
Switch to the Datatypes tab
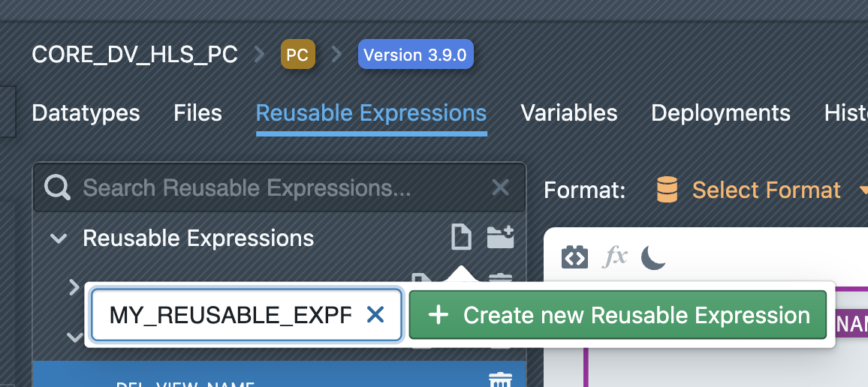click(86, 113)
